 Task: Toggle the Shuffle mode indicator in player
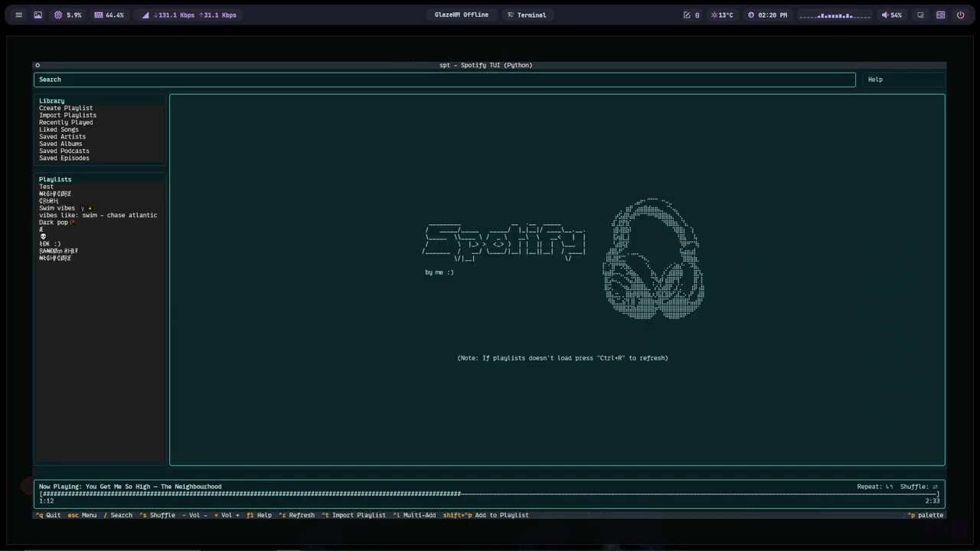pos(919,487)
